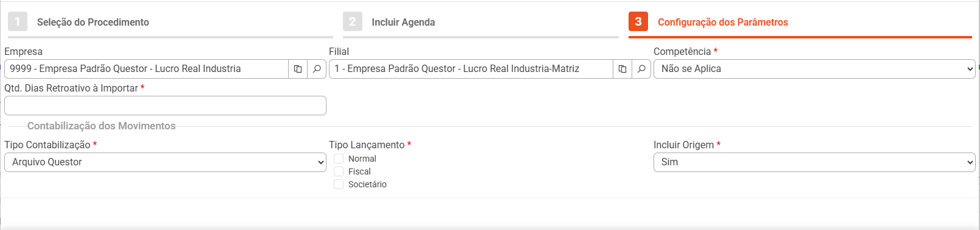Focus the Qtd. Dias Retroativo input field
980x230 pixels.
[165, 106]
